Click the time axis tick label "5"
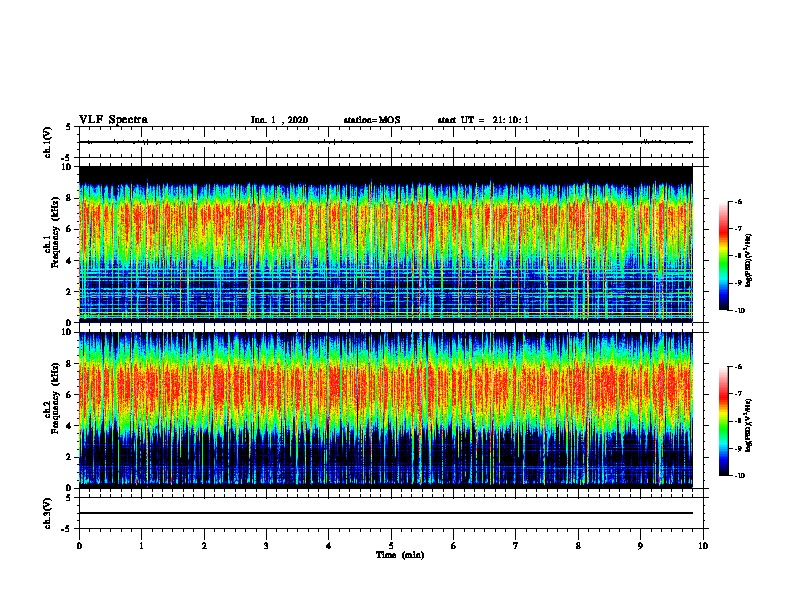 (x=391, y=546)
